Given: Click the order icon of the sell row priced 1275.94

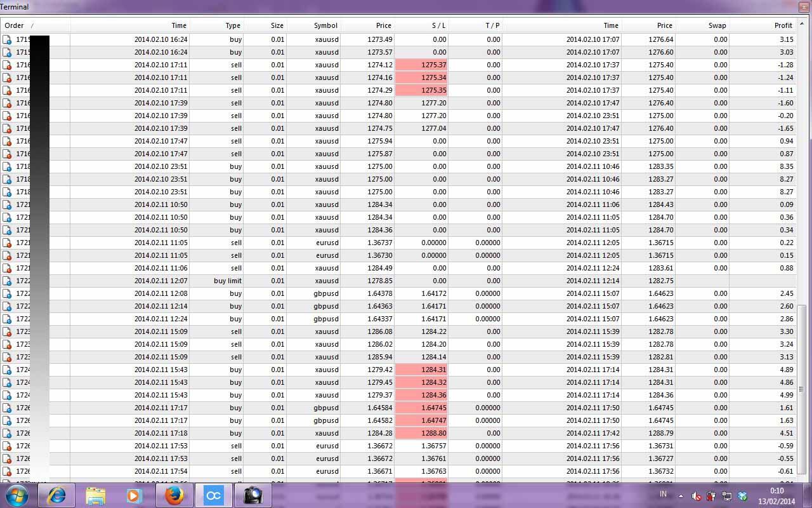Looking at the screenshot, I should point(8,141).
